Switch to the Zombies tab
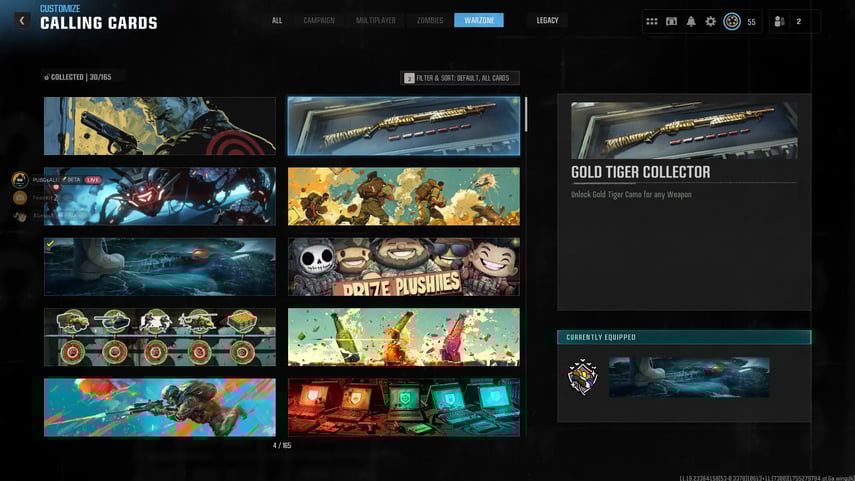855x481 pixels. [430, 20]
